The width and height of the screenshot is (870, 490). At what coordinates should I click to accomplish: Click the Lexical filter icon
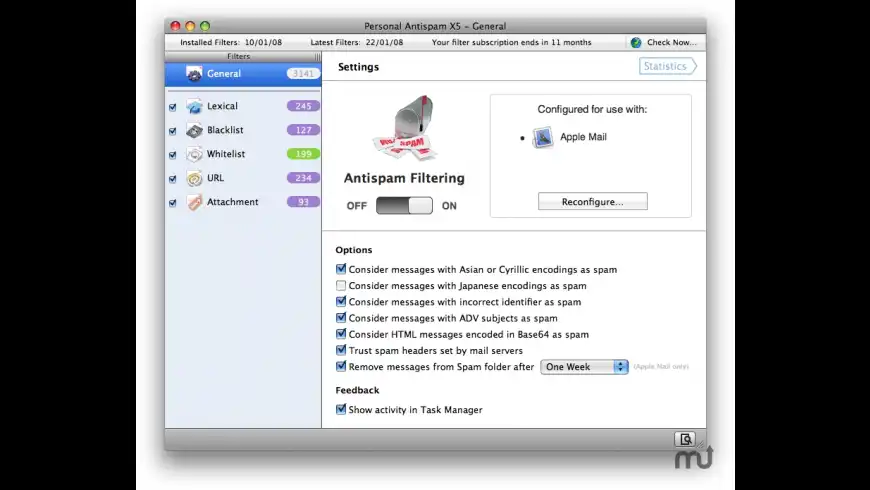194,106
